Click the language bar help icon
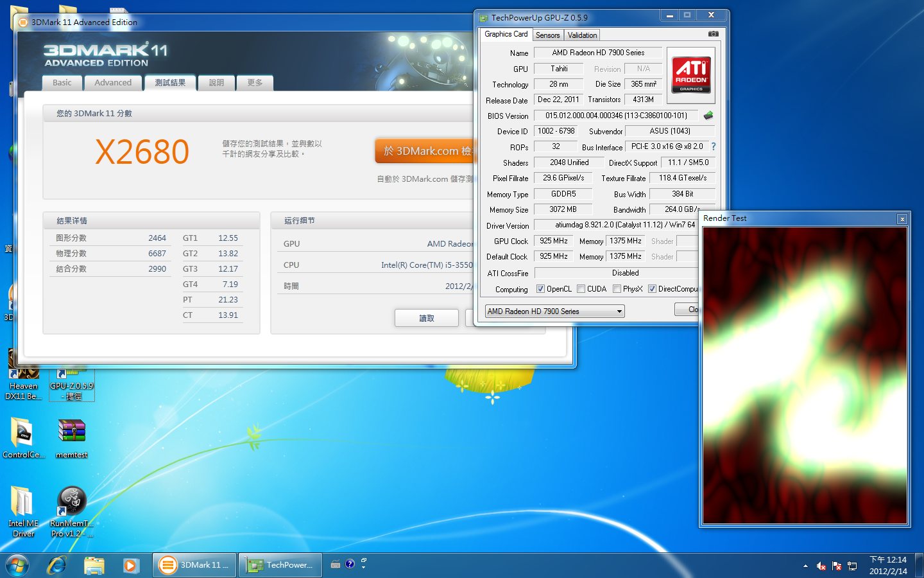 click(350, 564)
